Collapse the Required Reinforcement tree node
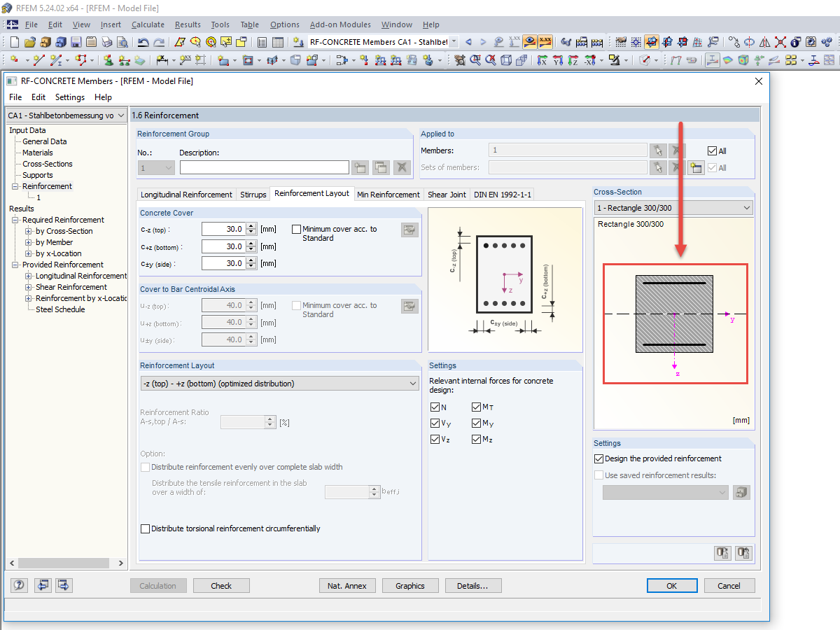 click(15, 220)
